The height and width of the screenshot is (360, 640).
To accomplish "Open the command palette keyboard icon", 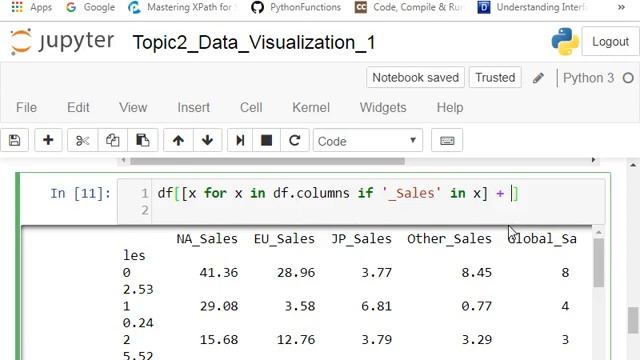I will pyautogui.click(x=447, y=140).
